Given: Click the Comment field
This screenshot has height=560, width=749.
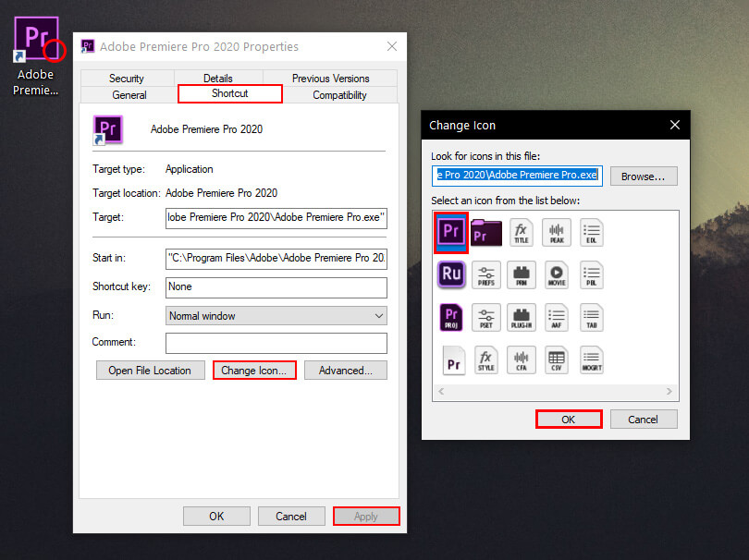Looking at the screenshot, I should click(x=276, y=343).
